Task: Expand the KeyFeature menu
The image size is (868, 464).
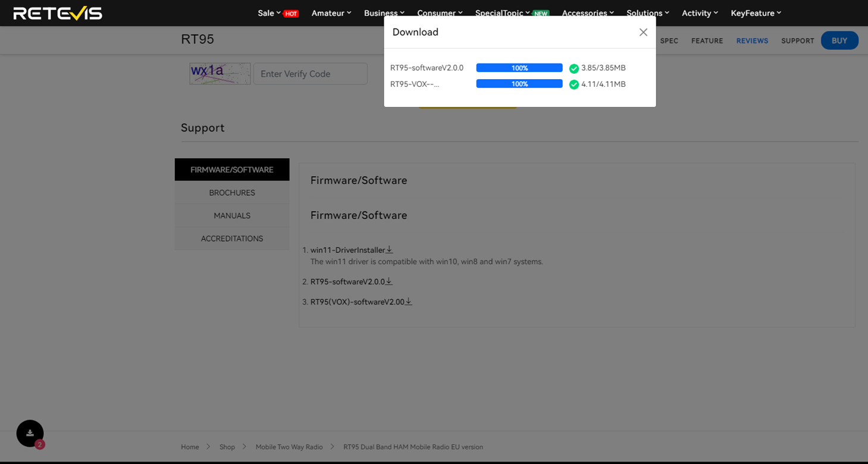Action: coord(756,13)
